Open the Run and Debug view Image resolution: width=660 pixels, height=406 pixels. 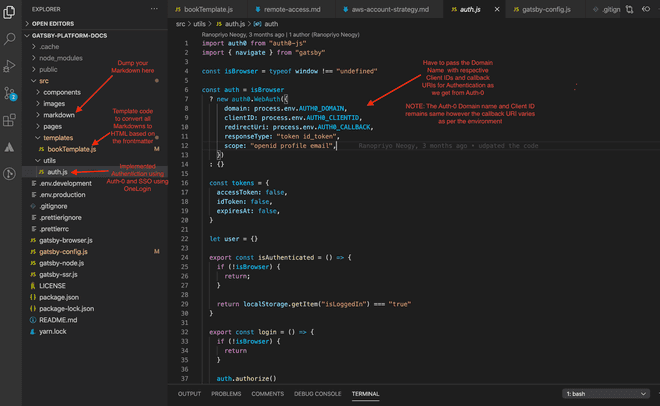click(9, 66)
